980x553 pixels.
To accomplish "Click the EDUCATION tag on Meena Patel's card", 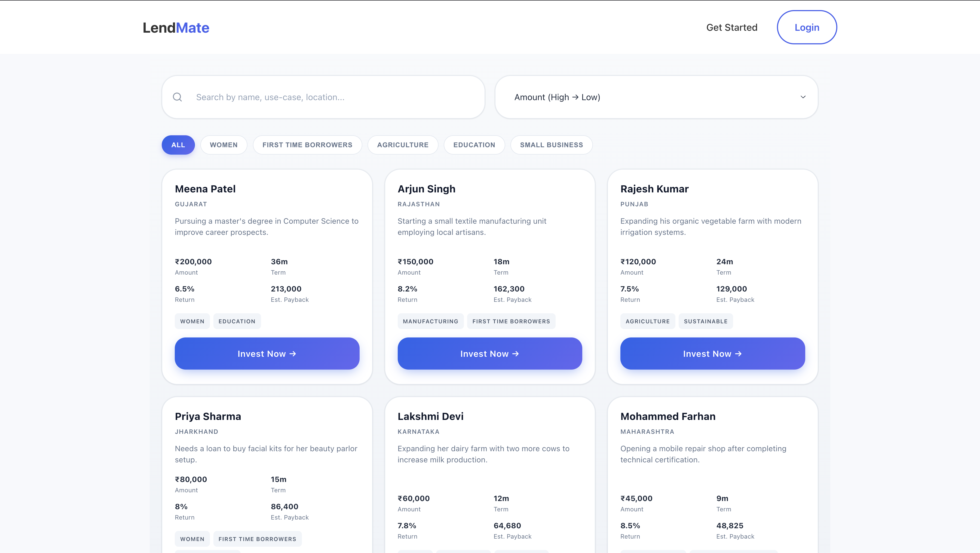I will pyautogui.click(x=237, y=321).
